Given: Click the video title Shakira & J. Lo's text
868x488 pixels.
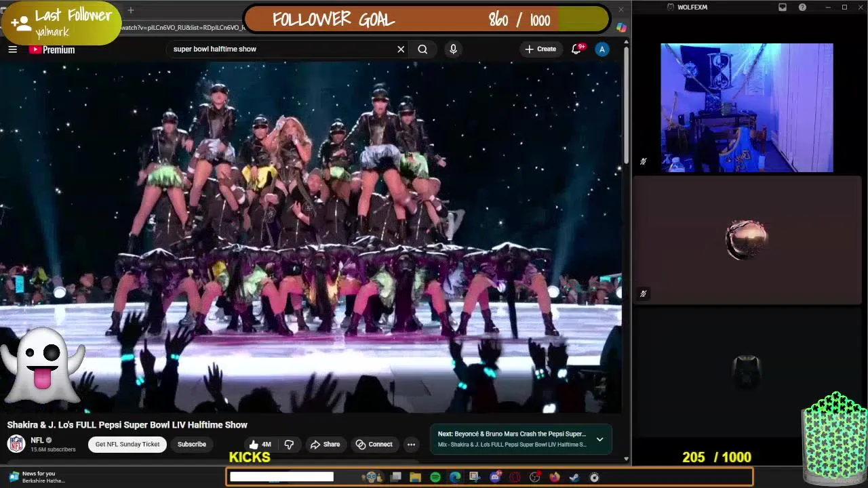Looking at the screenshot, I should click(127, 425).
